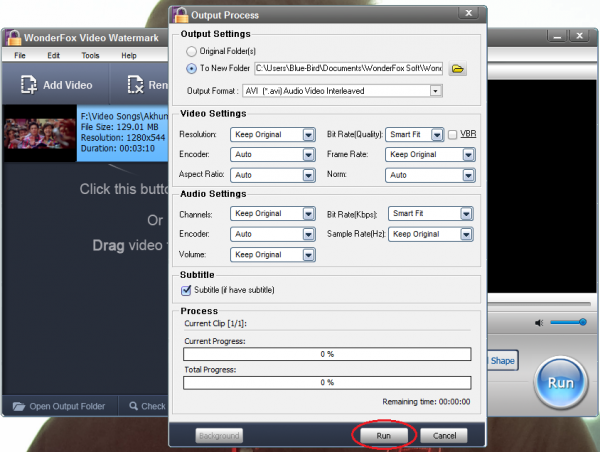
Task: Click the speaker volume icon
Action: coord(539,323)
